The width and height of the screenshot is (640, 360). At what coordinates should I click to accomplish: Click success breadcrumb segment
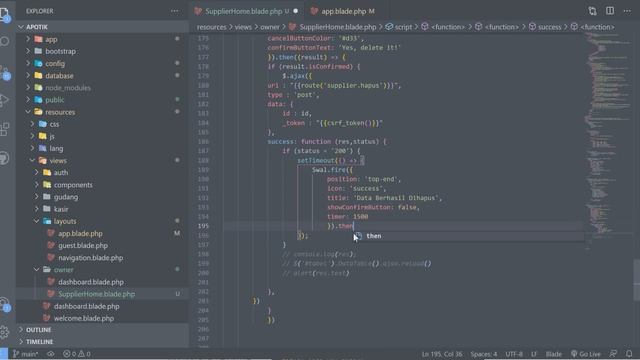point(545,27)
